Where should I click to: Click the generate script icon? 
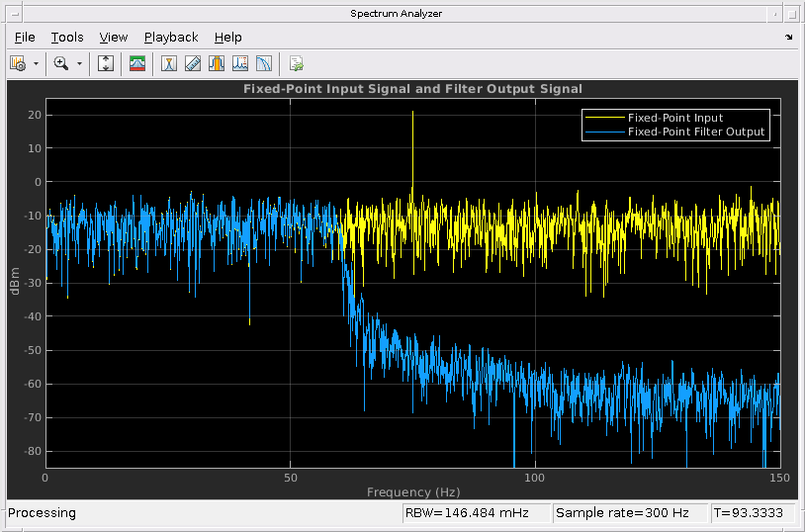[x=296, y=63]
